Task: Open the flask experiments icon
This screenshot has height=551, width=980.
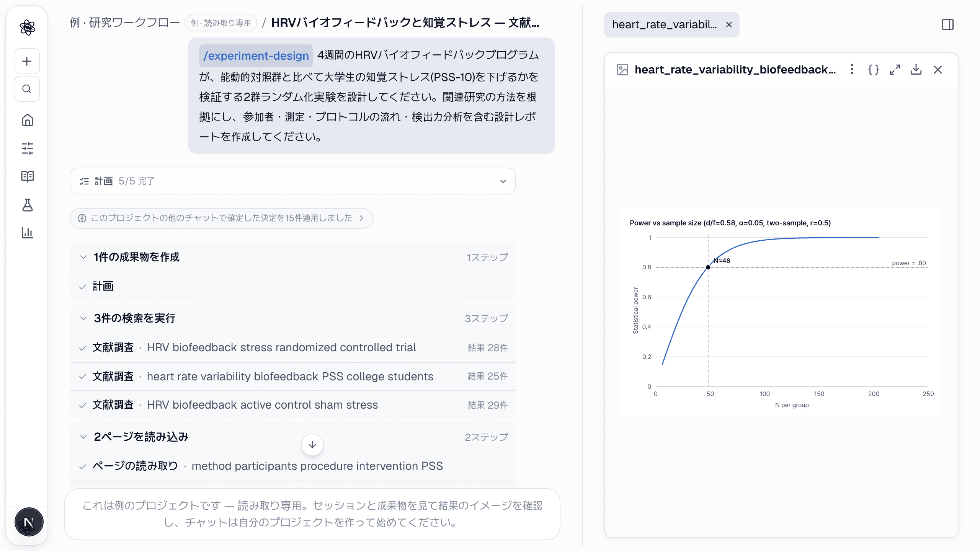Action: tap(27, 205)
